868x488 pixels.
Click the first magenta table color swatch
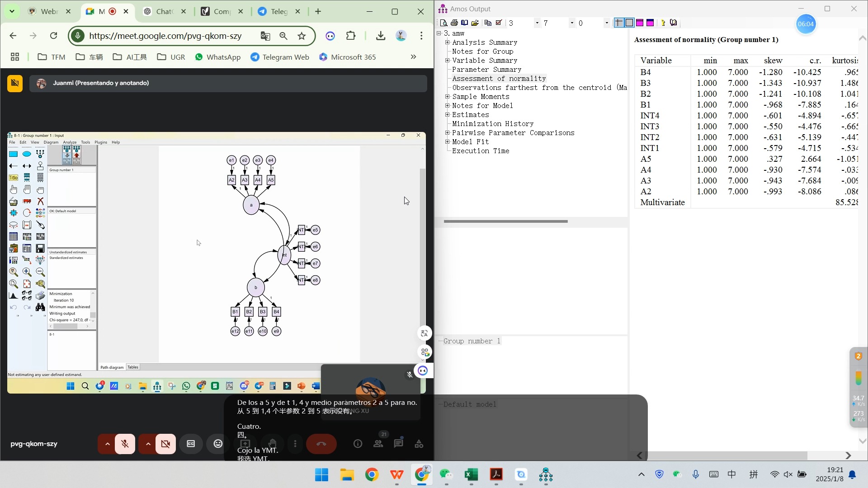pos(640,23)
